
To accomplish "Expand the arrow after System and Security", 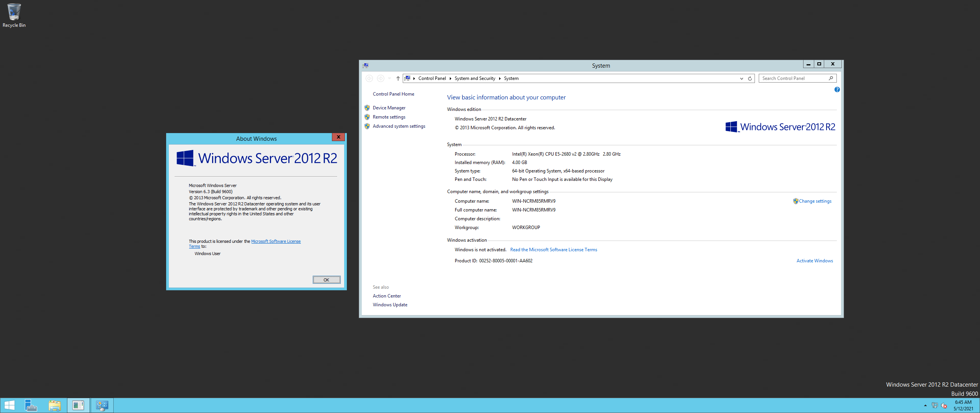I will (500, 78).
